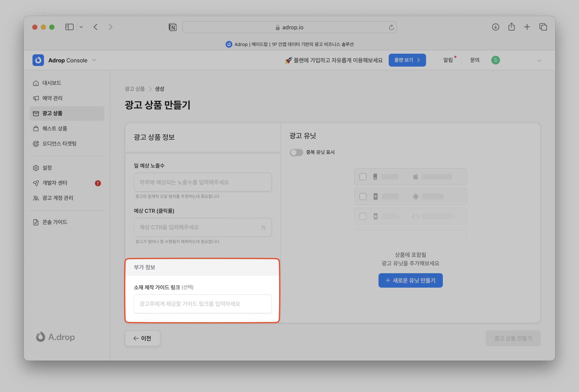Check the Android unit placeholder checkbox
Screen dimensions: 579x392
pos(363,197)
